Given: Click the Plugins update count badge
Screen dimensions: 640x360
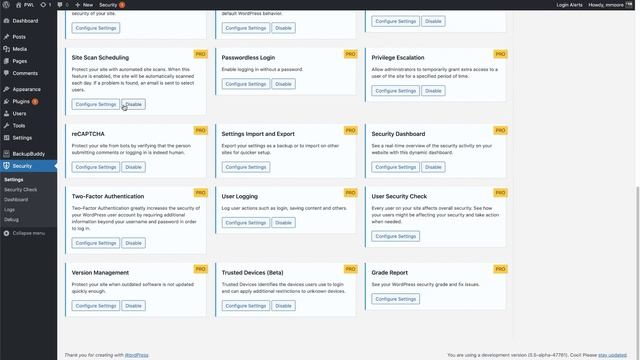Looking at the screenshot, I should point(35,102).
